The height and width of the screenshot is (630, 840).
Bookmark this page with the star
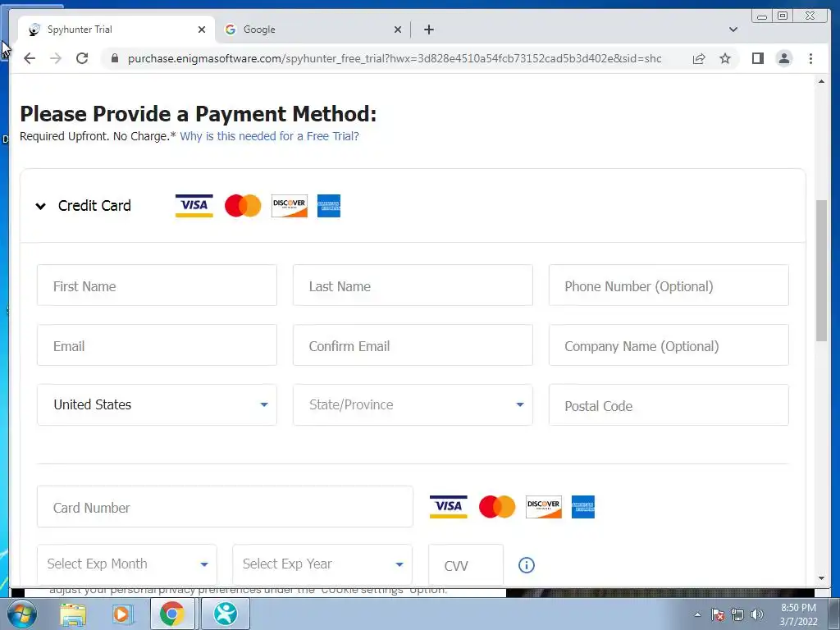tap(725, 58)
